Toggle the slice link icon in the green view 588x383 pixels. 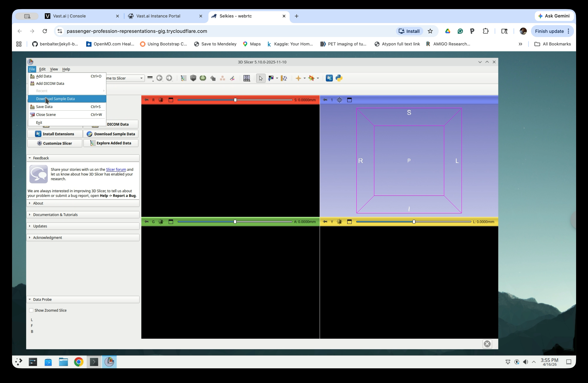pos(161,222)
